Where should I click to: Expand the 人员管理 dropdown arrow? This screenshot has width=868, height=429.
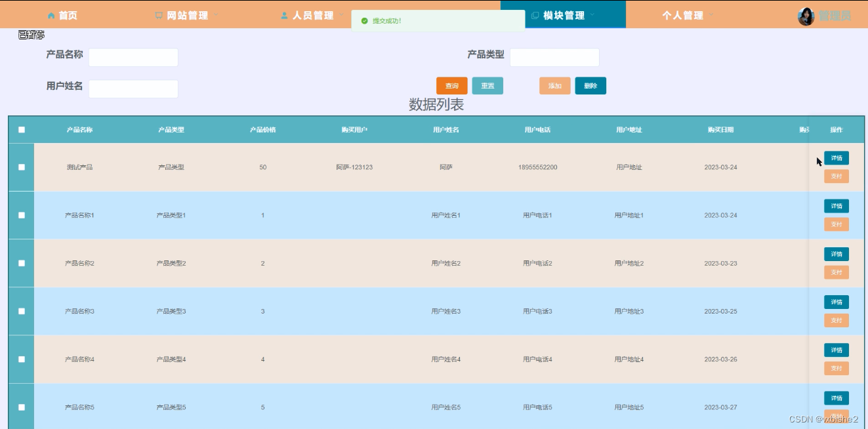pyautogui.click(x=342, y=15)
